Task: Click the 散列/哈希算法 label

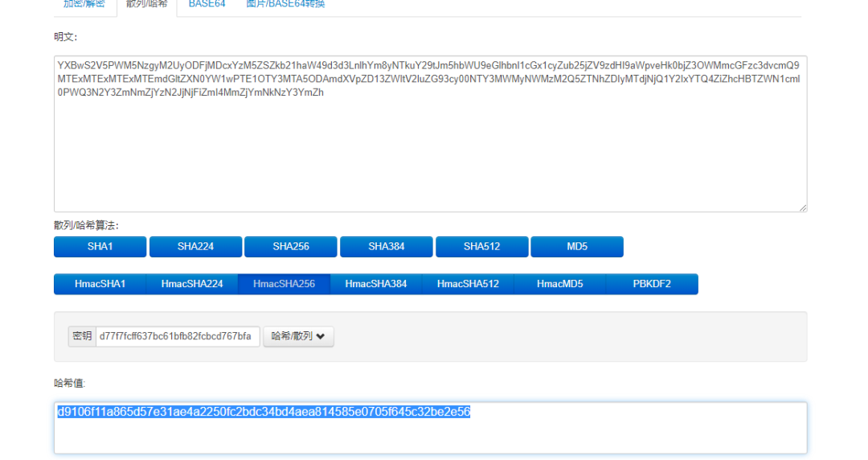Action: pyautogui.click(x=86, y=225)
